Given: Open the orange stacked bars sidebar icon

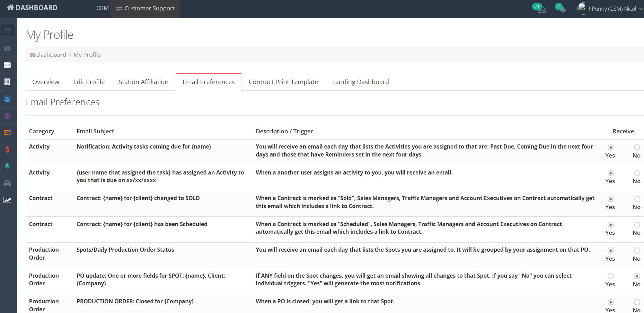Looking at the screenshot, I should coord(7,132).
